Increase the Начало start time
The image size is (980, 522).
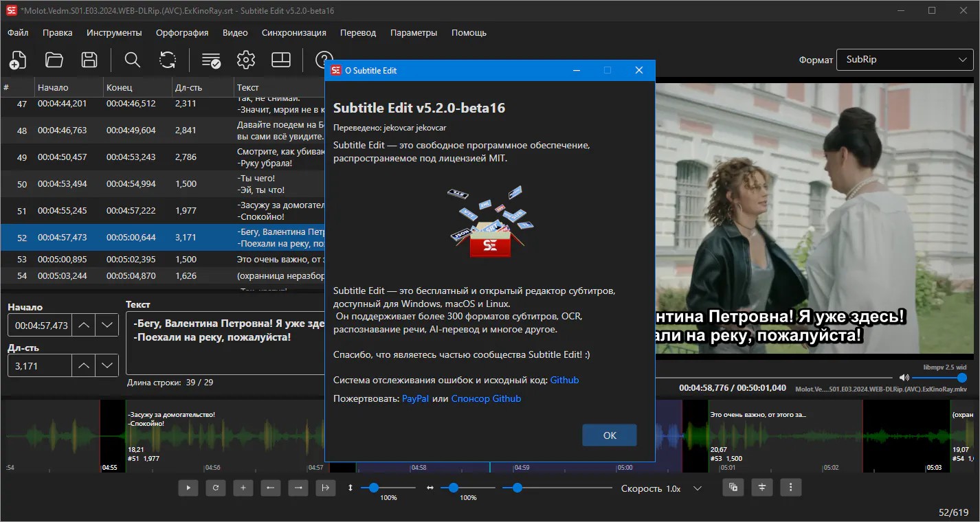point(84,326)
